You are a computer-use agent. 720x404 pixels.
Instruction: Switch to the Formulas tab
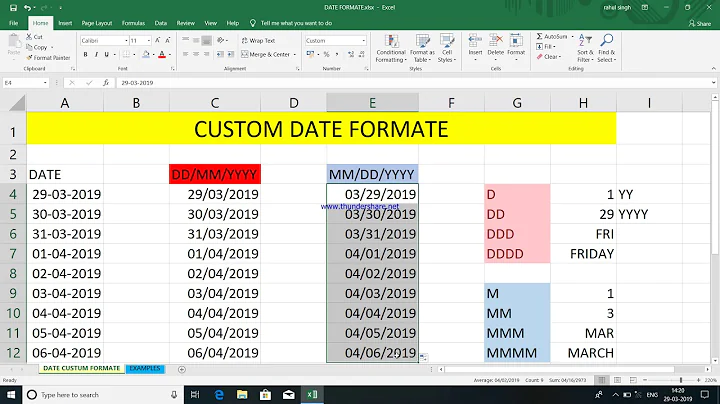click(x=133, y=23)
